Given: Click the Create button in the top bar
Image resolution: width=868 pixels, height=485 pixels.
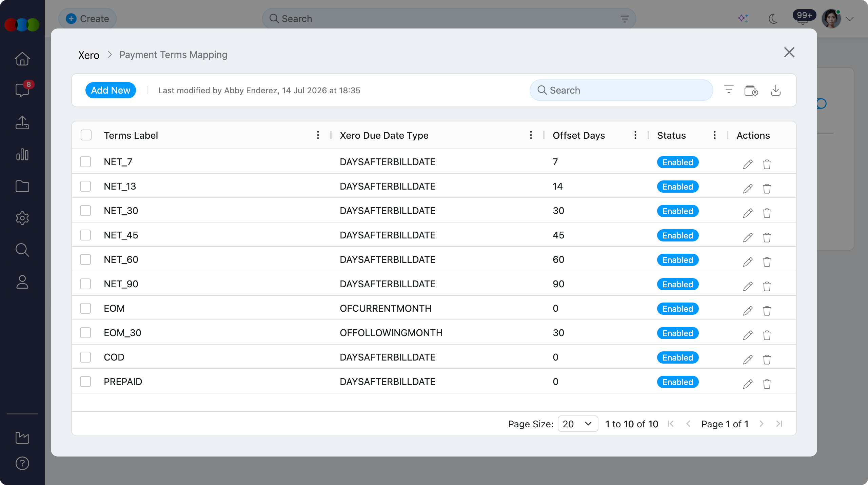Looking at the screenshot, I should point(87,19).
